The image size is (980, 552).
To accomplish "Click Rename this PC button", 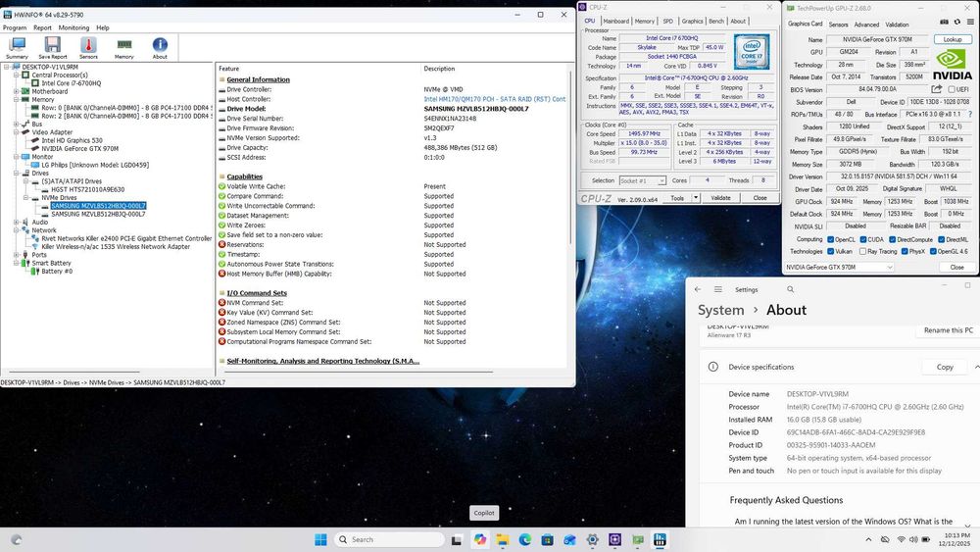I will (948, 330).
